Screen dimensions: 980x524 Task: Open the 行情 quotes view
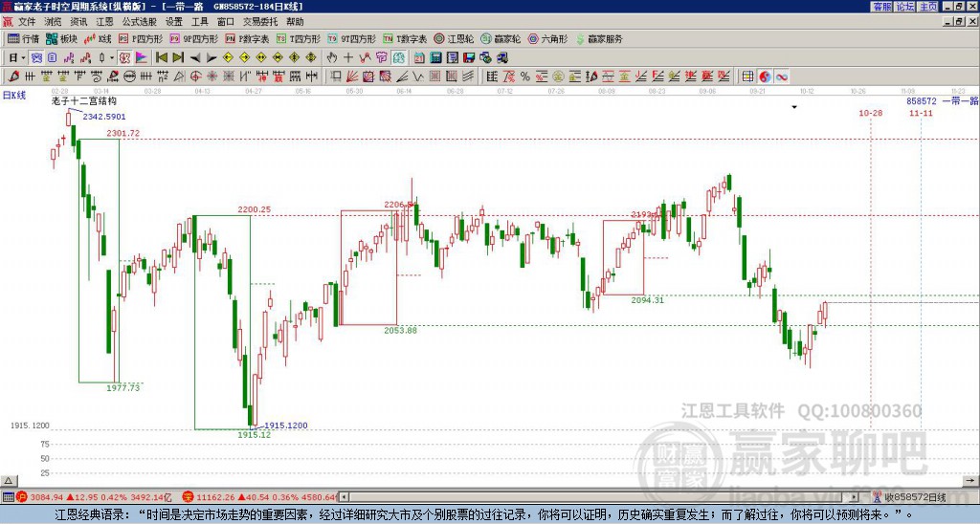pos(23,38)
